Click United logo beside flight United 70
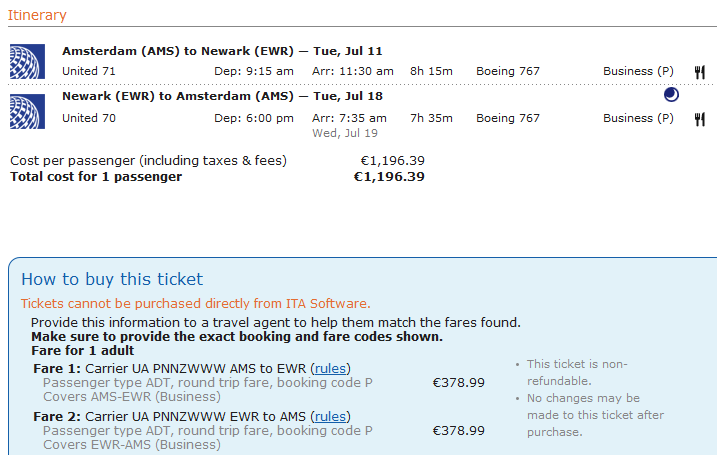Viewport: 717px width, 455px height. tap(27, 109)
